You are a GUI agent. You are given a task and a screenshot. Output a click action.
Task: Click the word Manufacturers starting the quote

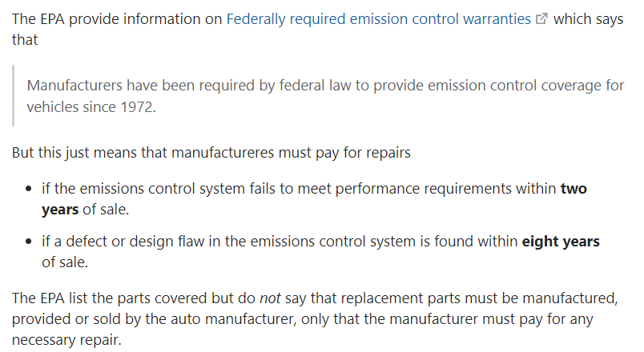click(x=74, y=86)
